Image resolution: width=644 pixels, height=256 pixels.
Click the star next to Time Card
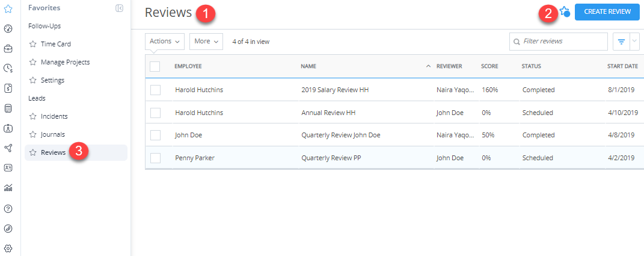(32, 44)
